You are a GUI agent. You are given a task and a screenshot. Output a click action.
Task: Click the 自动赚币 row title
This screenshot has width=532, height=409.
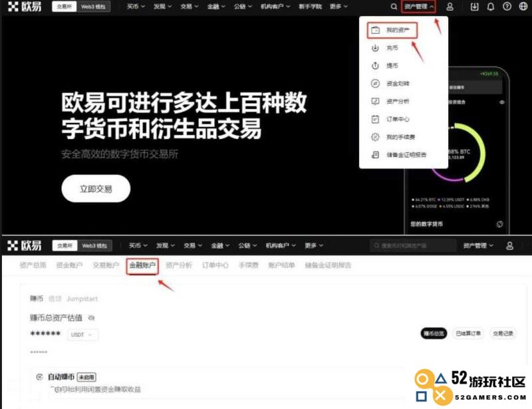coord(61,377)
